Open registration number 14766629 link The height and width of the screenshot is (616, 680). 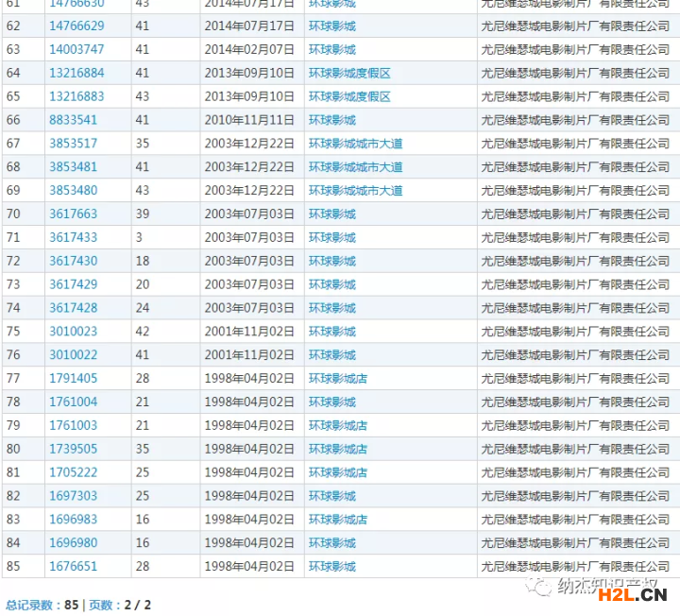point(76,26)
